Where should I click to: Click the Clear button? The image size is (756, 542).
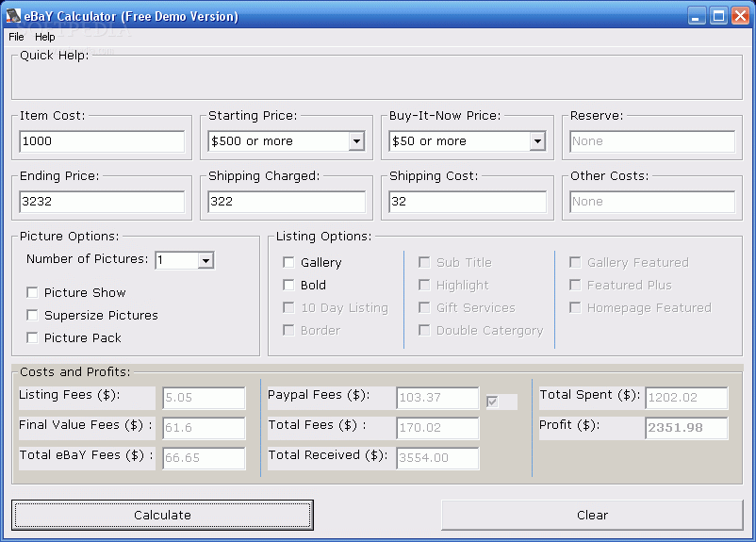(592, 515)
